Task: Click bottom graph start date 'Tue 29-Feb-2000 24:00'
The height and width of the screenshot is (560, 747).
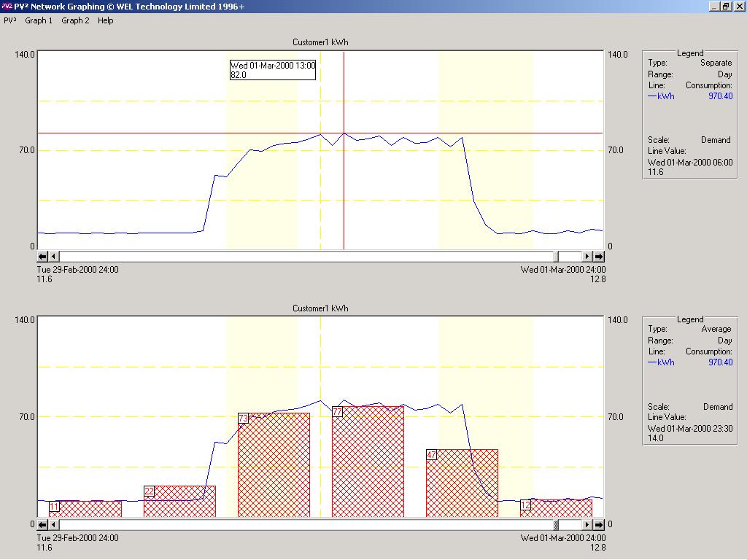Action: tap(77, 538)
